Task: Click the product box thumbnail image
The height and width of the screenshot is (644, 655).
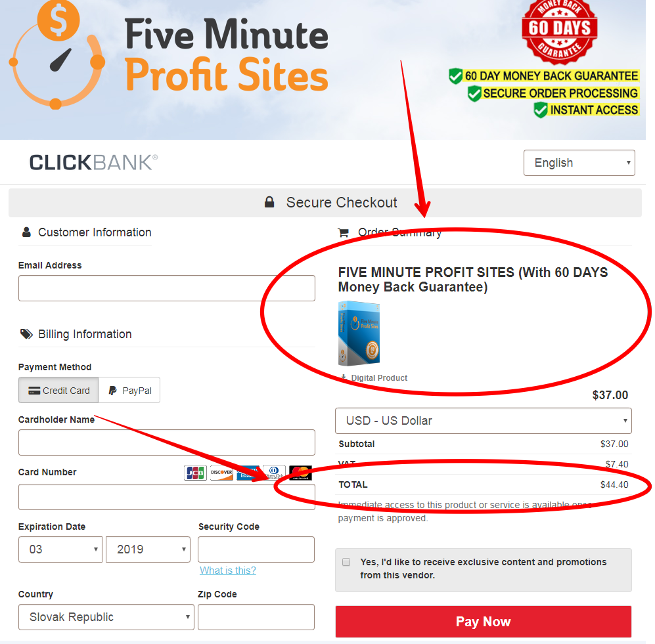Action: point(359,333)
